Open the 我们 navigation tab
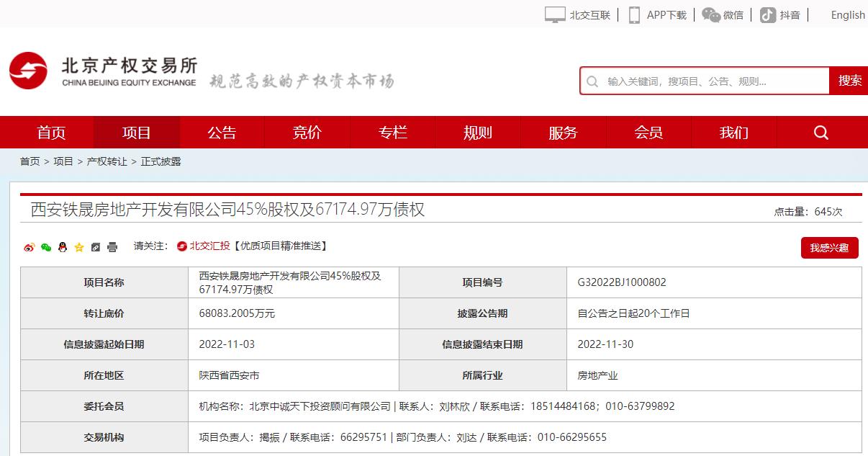Viewport: 868px width, 456px height. pos(734,133)
